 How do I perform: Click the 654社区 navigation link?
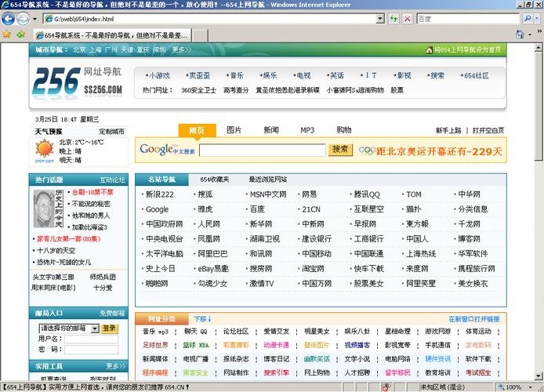pos(476,75)
